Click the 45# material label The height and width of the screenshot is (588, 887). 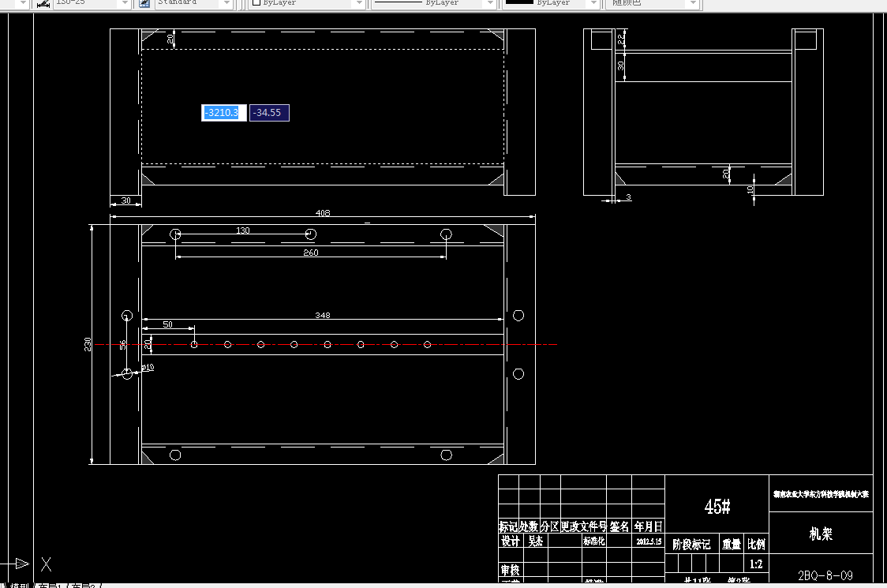(x=717, y=506)
